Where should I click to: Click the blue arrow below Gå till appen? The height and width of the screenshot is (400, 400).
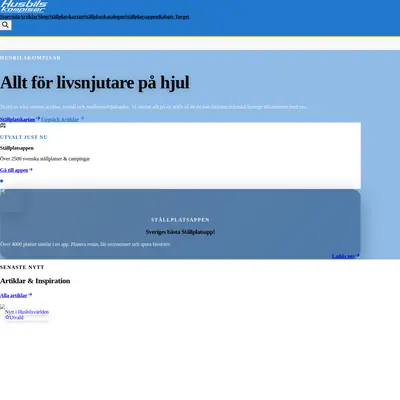2,181
